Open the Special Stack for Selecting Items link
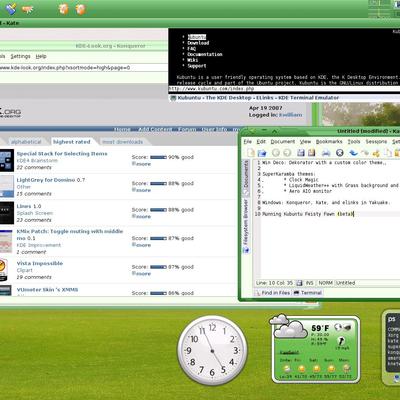 click(62, 154)
